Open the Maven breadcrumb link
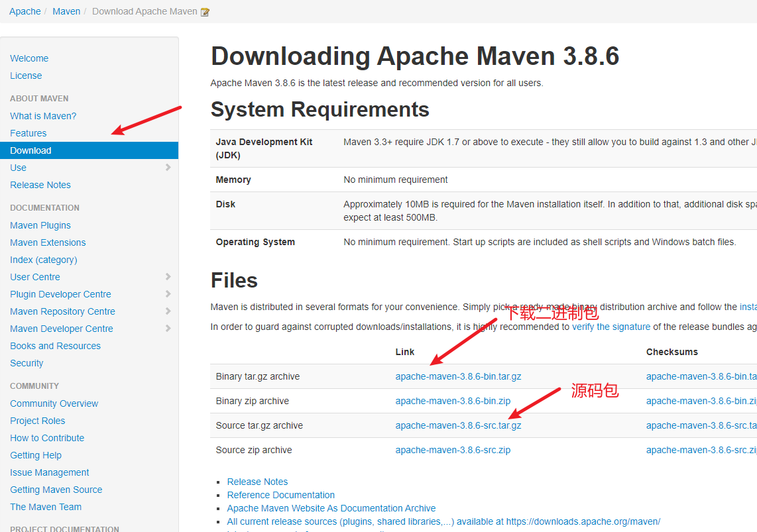The image size is (757, 532). [x=66, y=11]
